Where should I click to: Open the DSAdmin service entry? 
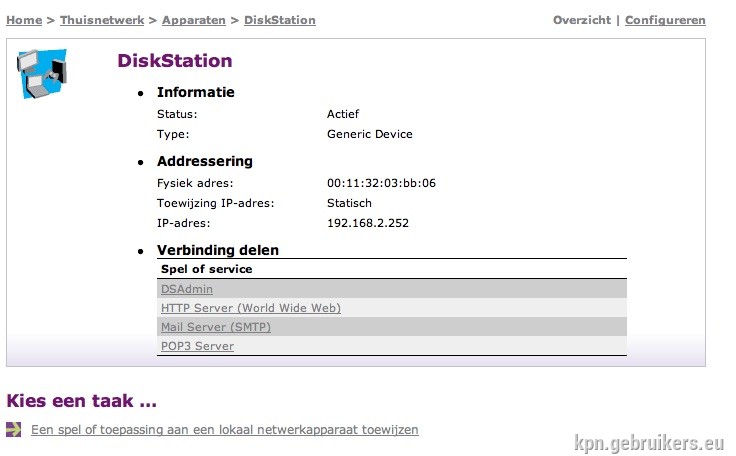pyautogui.click(x=187, y=289)
